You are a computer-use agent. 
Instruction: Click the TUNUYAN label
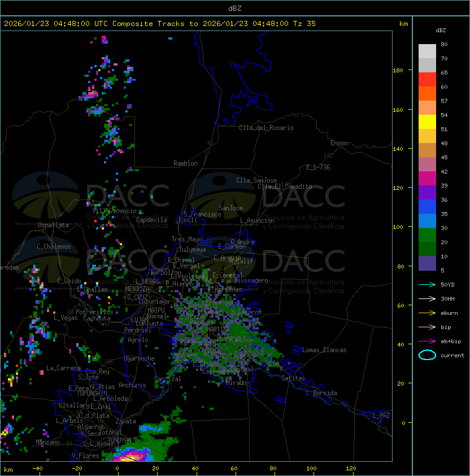click(120, 440)
